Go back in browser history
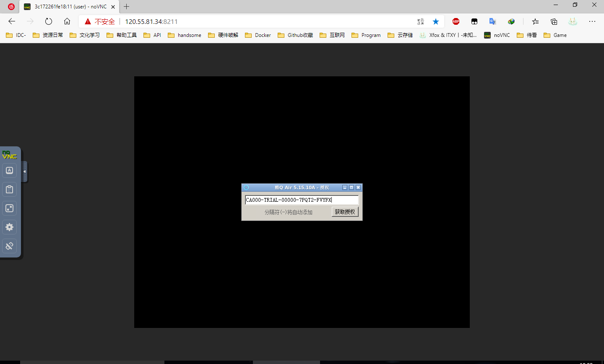The width and height of the screenshot is (604, 364). (x=12, y=21)
